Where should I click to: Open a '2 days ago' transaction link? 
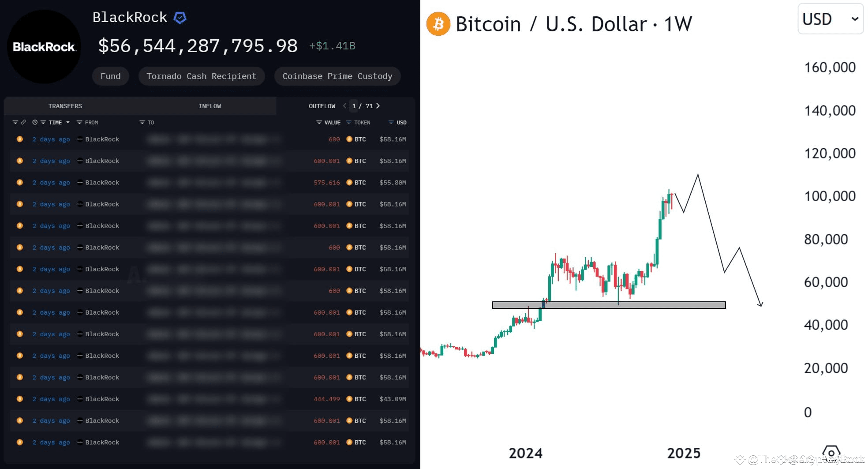click(51, 139)
